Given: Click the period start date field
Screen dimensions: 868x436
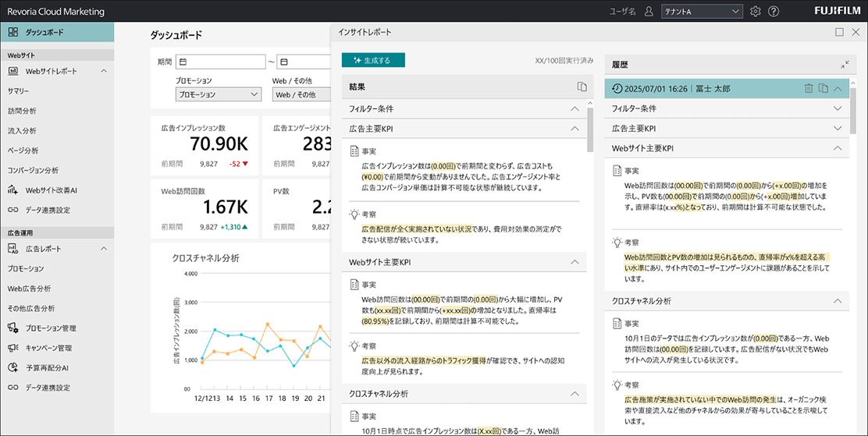Looking at the screenshot, I should pyautogui.click(x=221, y=62).
